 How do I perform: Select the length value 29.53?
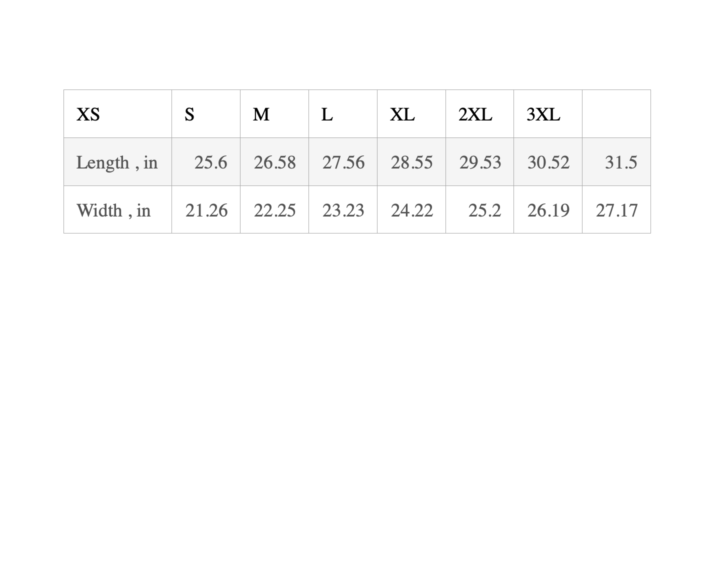click(x=480, y=162)
